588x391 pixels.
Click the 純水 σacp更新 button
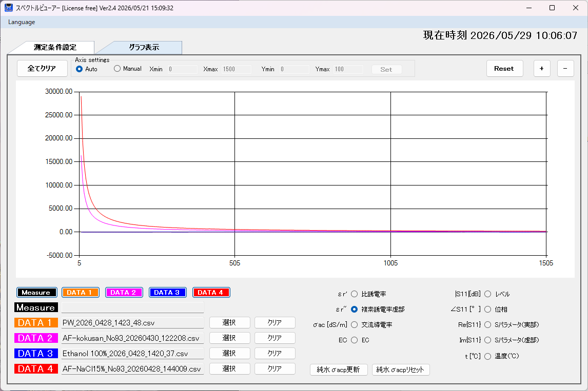pyautogui.click(x=339, y=369)
